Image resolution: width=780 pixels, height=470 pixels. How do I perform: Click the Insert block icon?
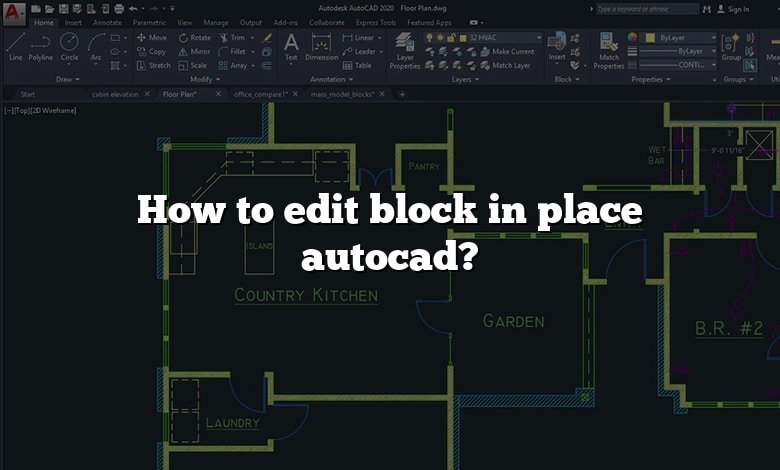(x=557, y=46)
